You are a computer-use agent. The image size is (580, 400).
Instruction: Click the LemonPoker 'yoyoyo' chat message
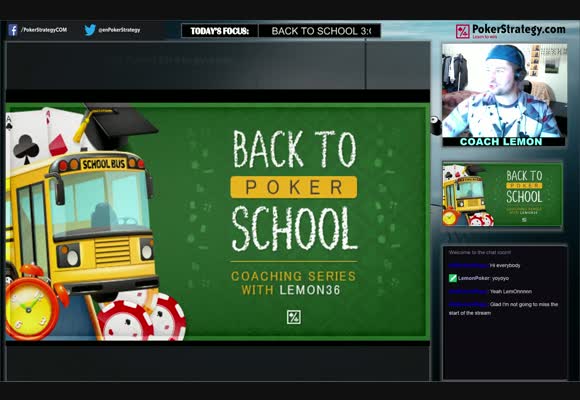[479, 278]
